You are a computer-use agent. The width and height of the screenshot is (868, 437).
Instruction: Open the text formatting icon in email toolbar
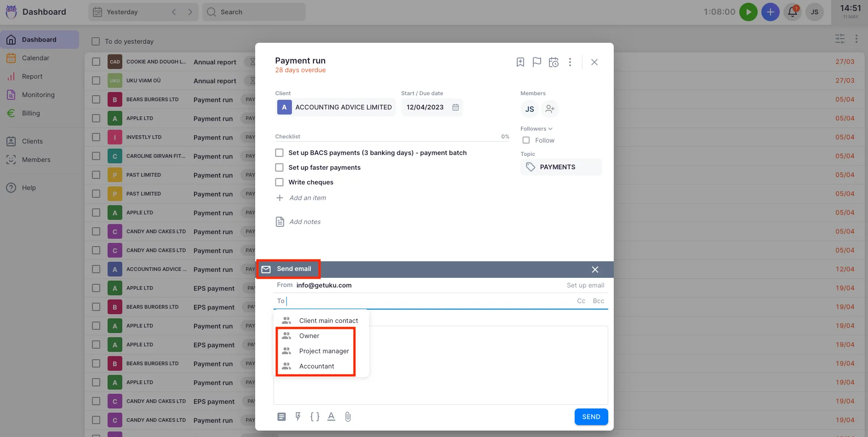coord(331,417)
